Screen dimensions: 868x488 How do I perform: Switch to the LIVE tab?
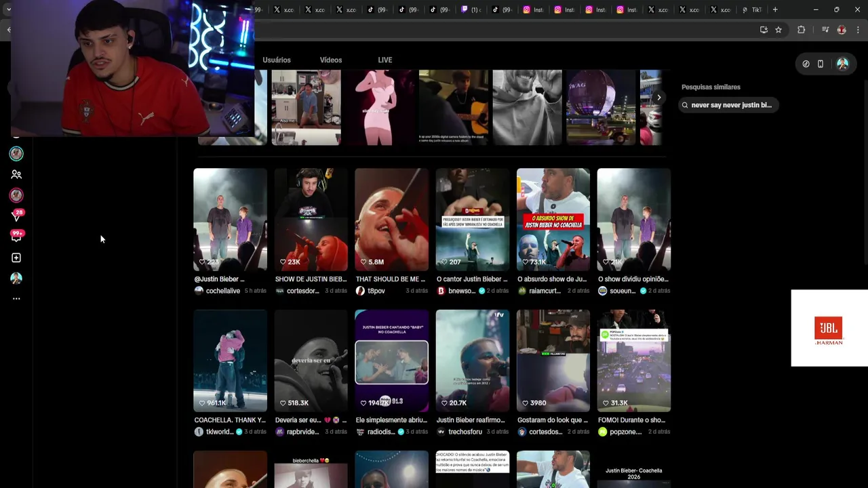pos(385,60)
